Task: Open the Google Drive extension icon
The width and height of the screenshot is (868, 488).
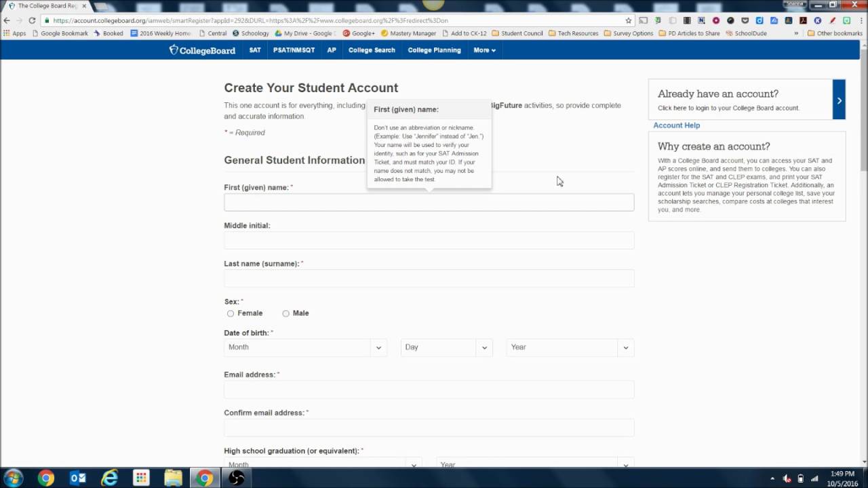Action: pos(774,21)
